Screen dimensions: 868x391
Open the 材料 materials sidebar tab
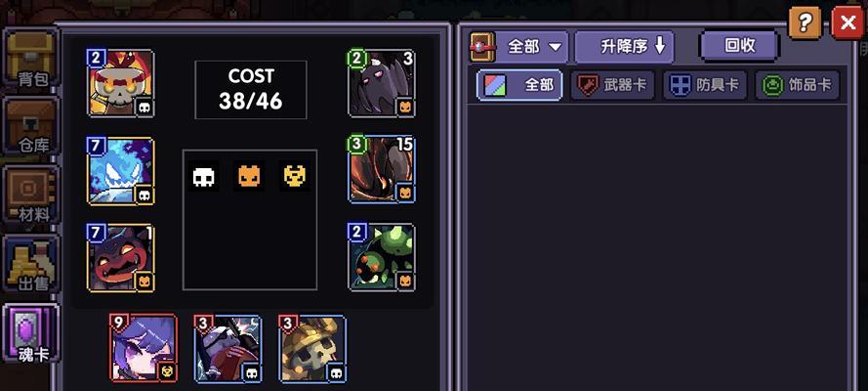31,195
